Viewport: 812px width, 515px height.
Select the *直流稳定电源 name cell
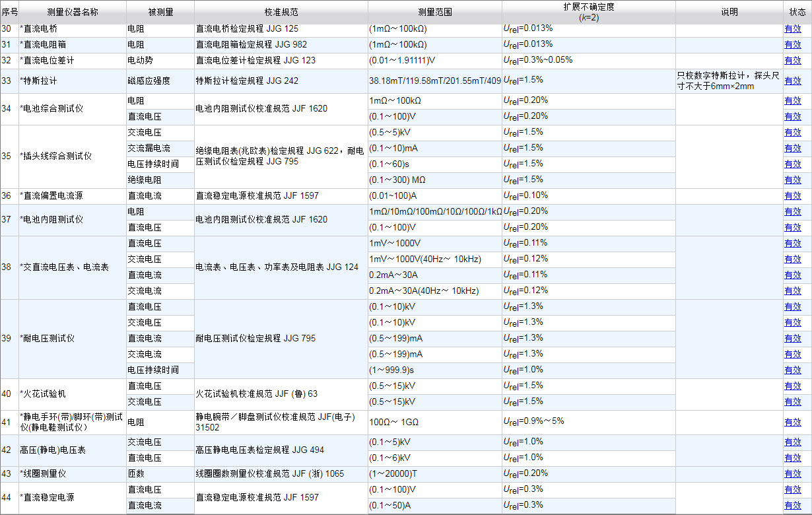[x=72, y=498]
